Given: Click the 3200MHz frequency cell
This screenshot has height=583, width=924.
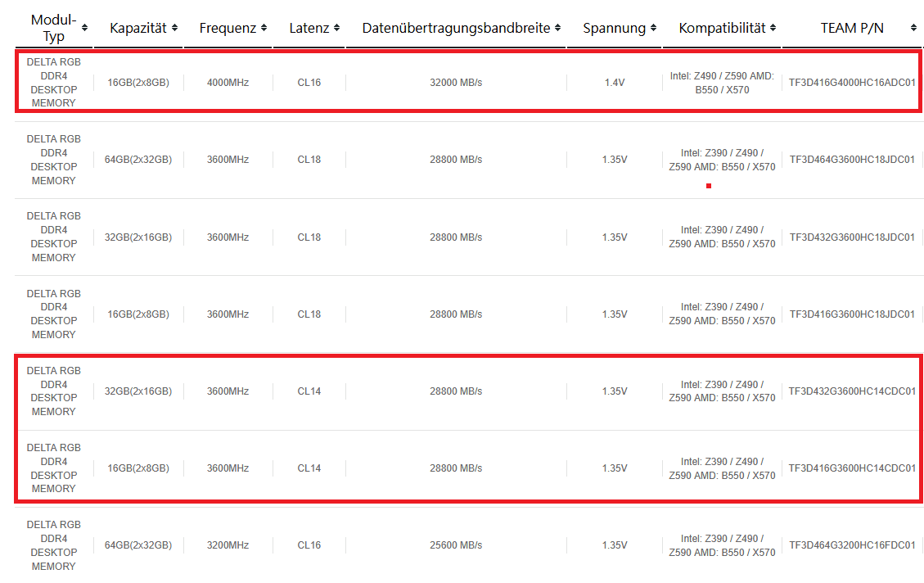Looking at the screenshot, I should [228, 545].
